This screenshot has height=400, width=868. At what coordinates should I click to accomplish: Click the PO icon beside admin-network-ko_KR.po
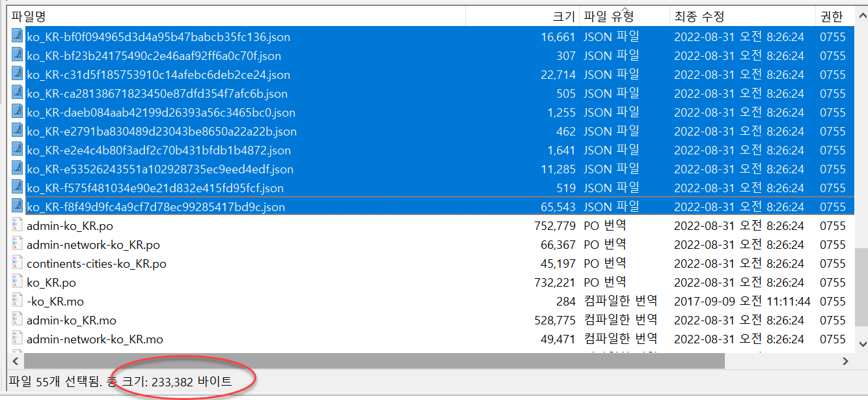click(x=18, y=244)
